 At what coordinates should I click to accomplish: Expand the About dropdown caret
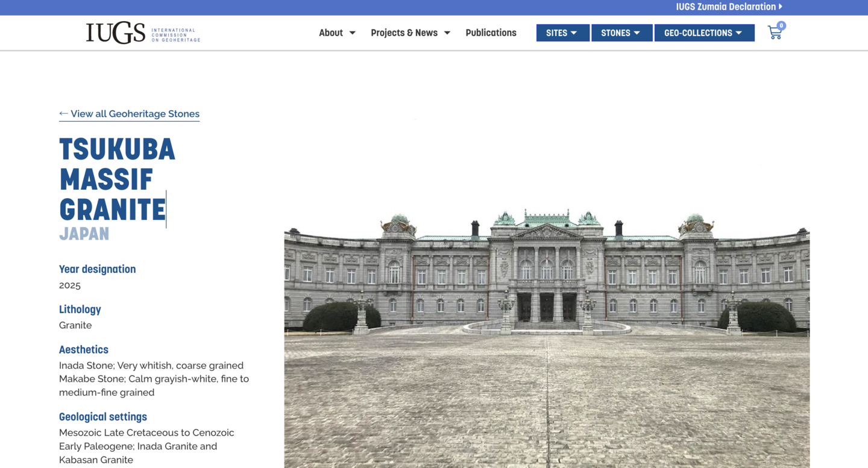tap(353, 33)
